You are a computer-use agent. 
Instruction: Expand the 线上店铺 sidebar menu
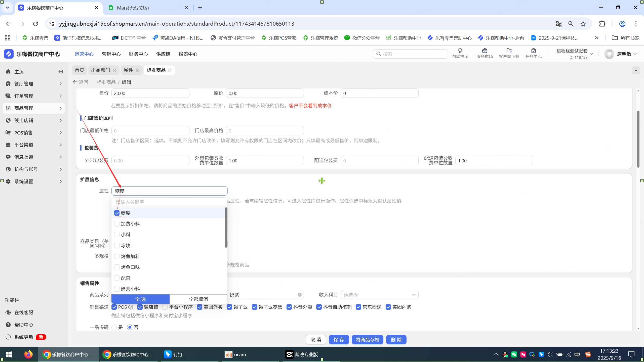34,120
